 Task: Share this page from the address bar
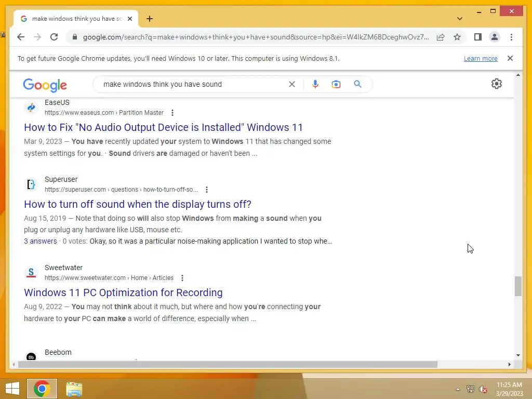click(441, 37)
